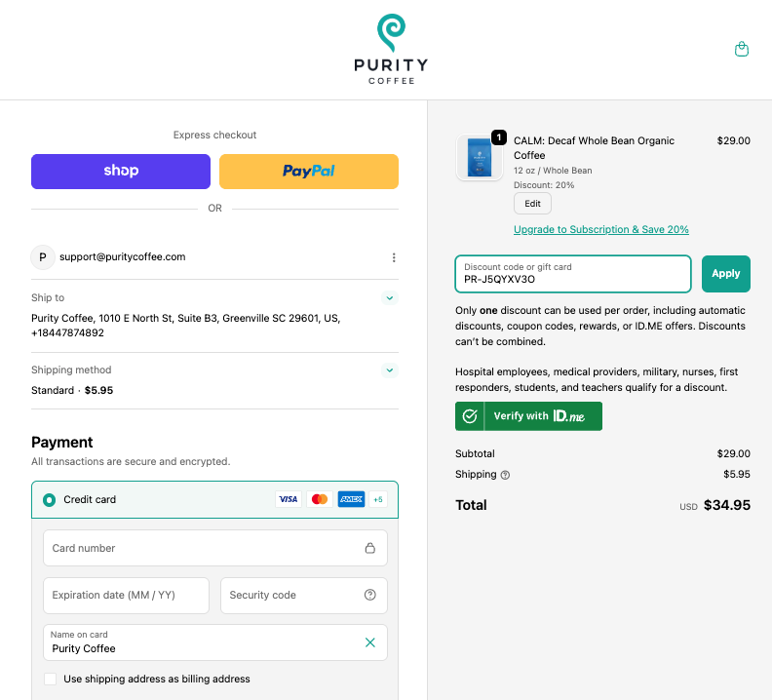Open the three-dot menu beside support email

pyautogui.click(x=394, y=257)
